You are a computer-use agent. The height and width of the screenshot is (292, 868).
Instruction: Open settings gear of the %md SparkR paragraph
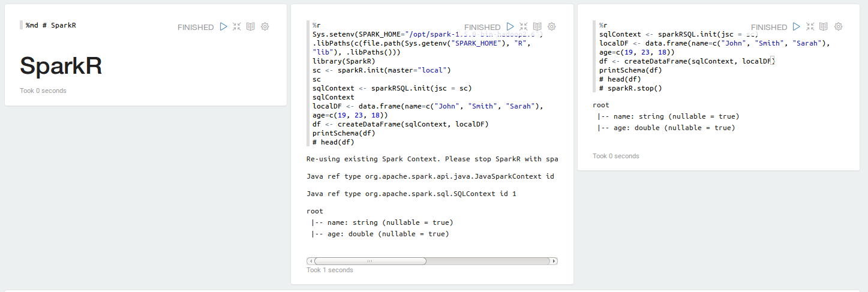coord(265,27)
